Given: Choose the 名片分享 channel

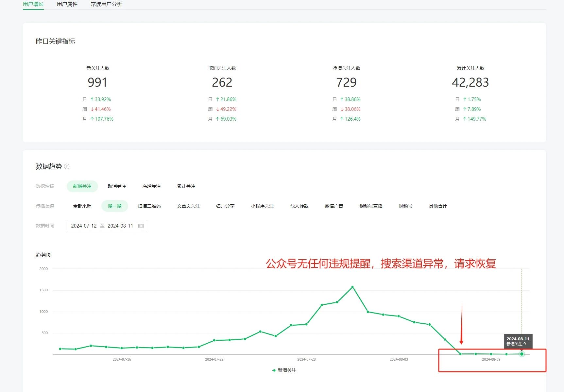Looking at the screenshot, I should (225, 206).
